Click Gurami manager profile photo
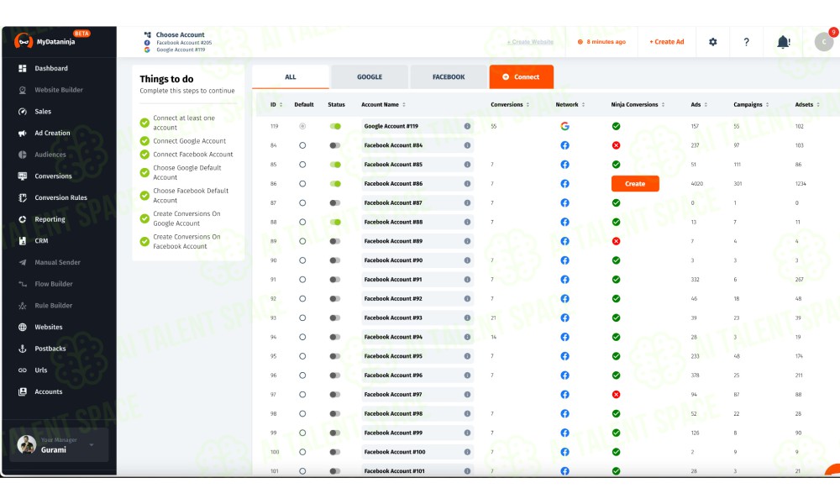The width and height of the screenshot is (840, 504). click(26, 444)
